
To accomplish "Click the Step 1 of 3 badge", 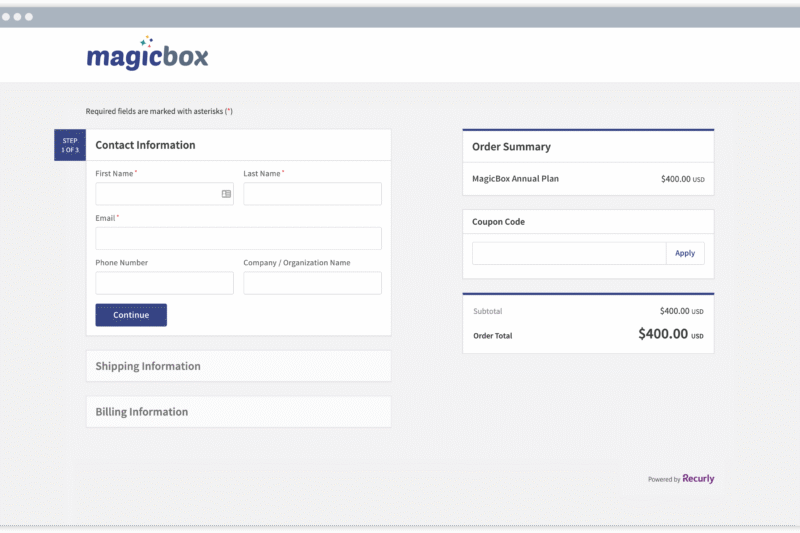I will point(70,145).
